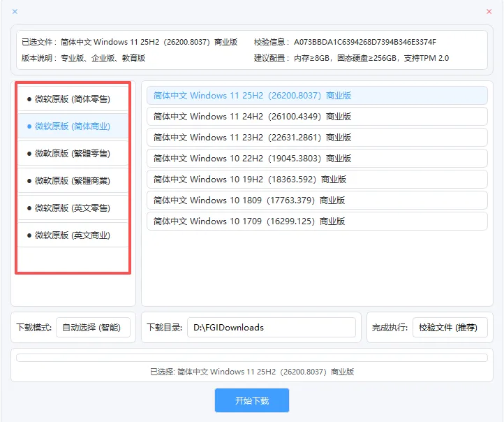Open the 下载模式 自动选择 (智能) dropdown

[x=94, y=328]
